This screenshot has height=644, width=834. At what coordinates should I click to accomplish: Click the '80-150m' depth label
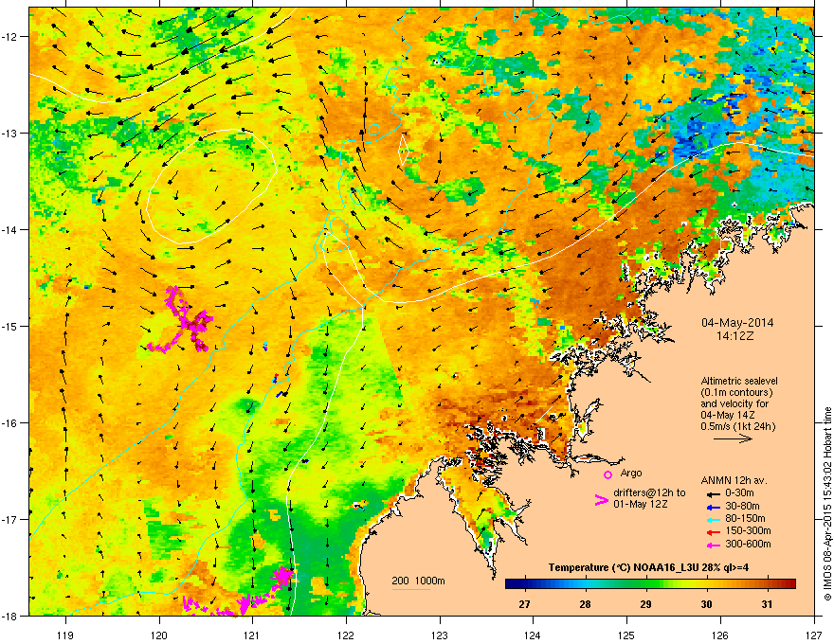(x=745, y=519)
